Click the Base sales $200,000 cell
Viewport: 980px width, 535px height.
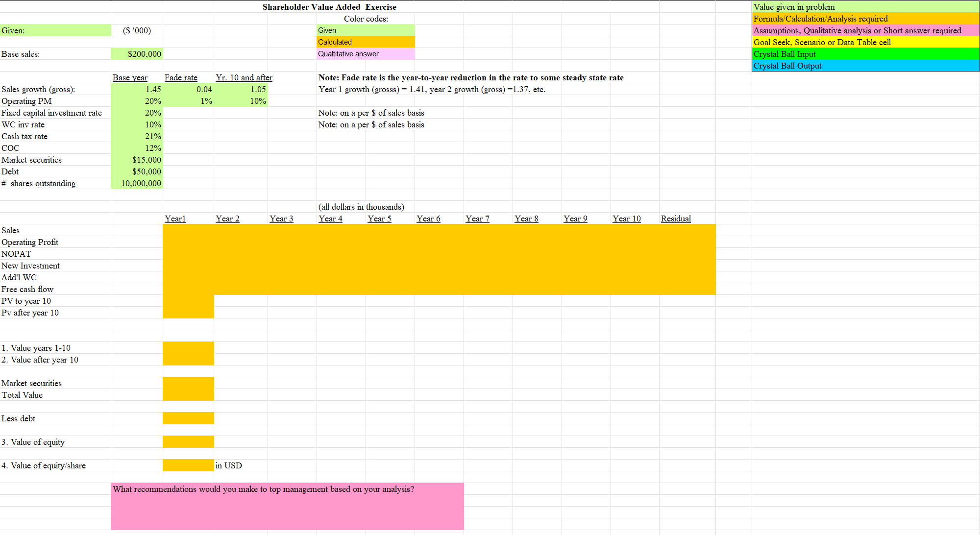(x=137, y=54)
